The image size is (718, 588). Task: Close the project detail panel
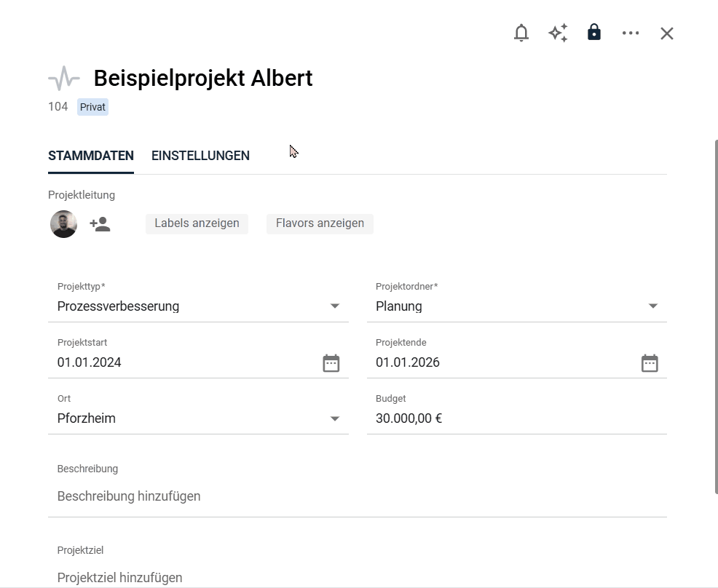click(x=667, y=33)
